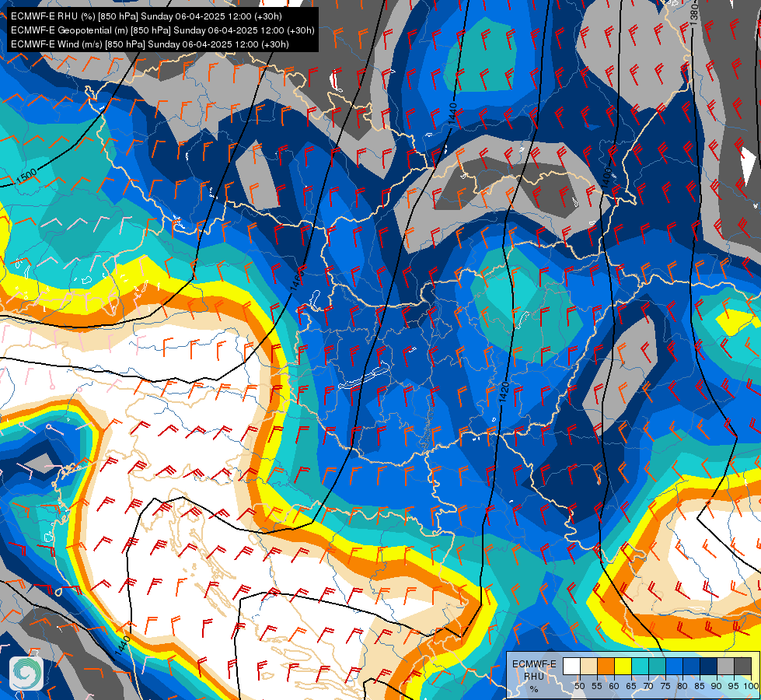Click the legend value 80

pyautogui.click(x=682, y=686)
